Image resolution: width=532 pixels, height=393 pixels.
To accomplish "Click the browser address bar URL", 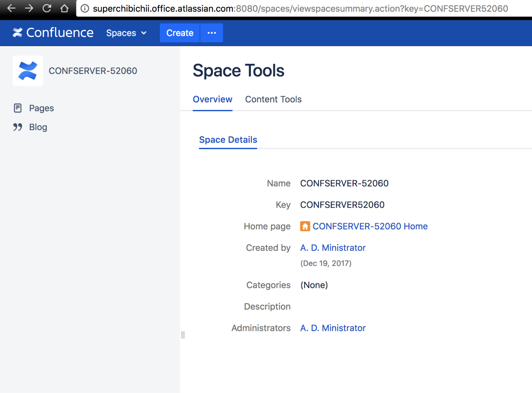I will [x=300, y=9].
